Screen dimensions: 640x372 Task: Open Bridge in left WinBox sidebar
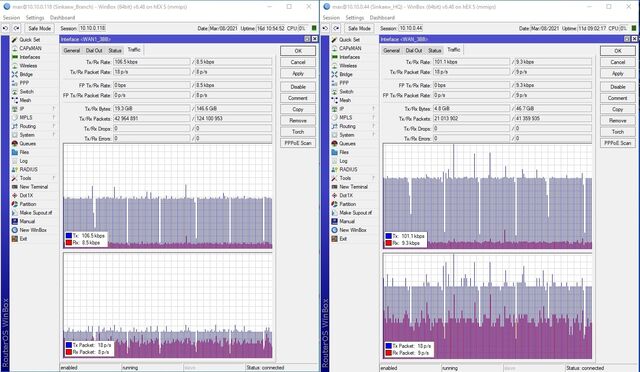(x=23, y=74)
